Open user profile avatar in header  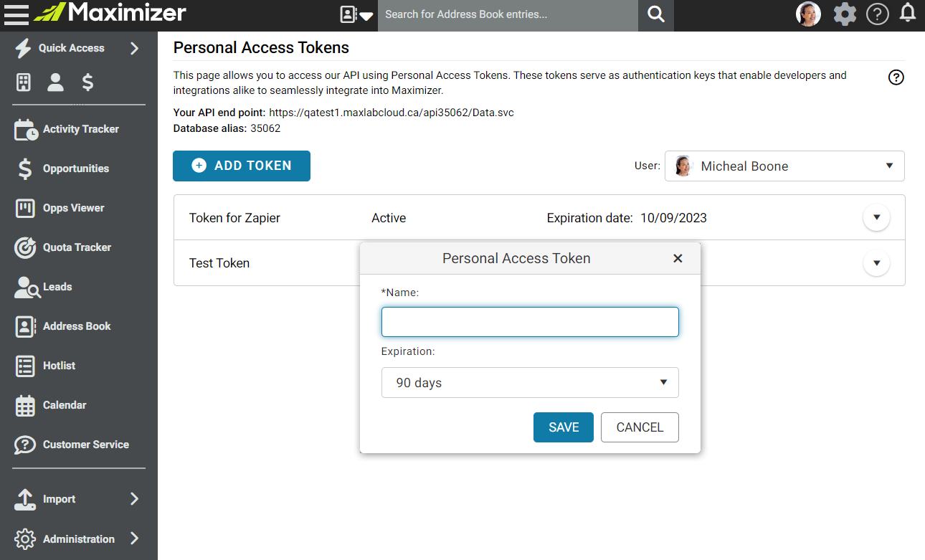coord(808,14)
